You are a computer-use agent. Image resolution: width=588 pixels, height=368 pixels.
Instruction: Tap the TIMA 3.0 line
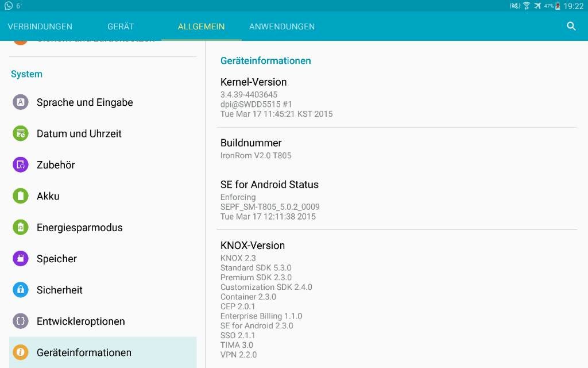click(237, 345)
